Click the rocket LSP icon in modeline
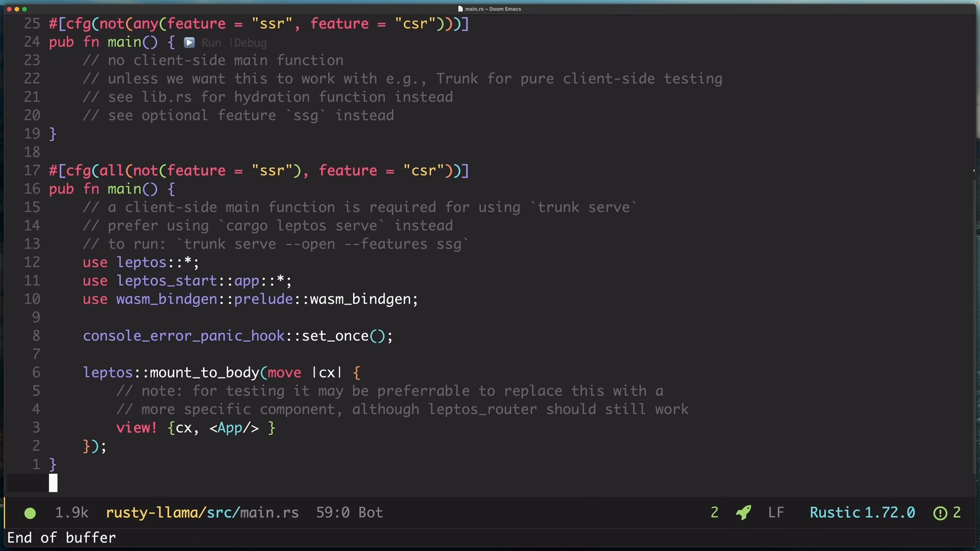Viewport: 980px width, 551px height. [744, 513]
